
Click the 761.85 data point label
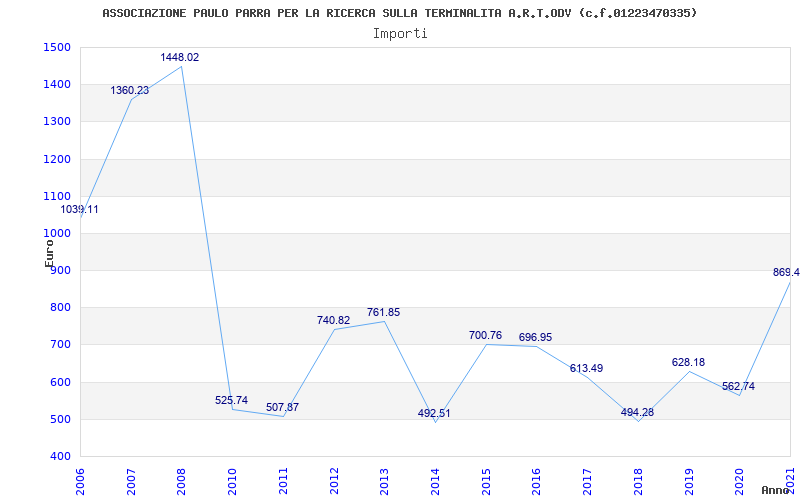tap(384, 313)
